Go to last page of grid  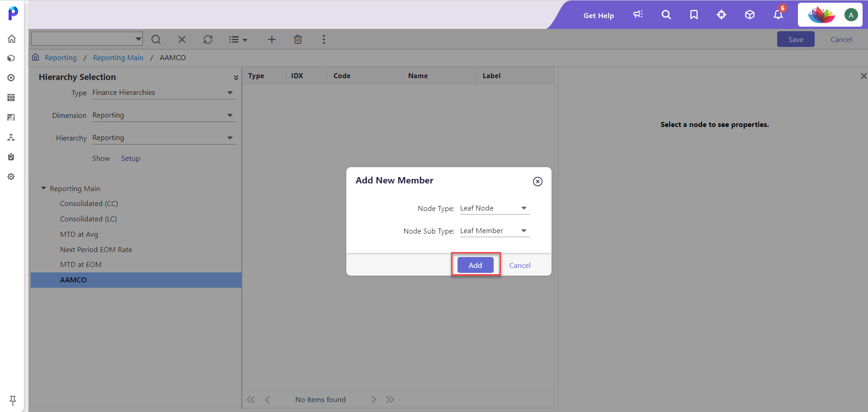pyautogui.click(x=390, y=400)
